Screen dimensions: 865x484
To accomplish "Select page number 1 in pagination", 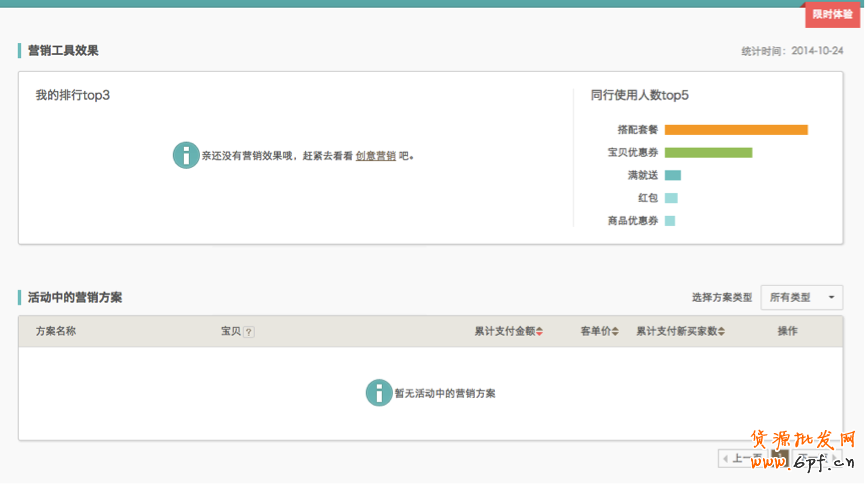I will (780, 458).
